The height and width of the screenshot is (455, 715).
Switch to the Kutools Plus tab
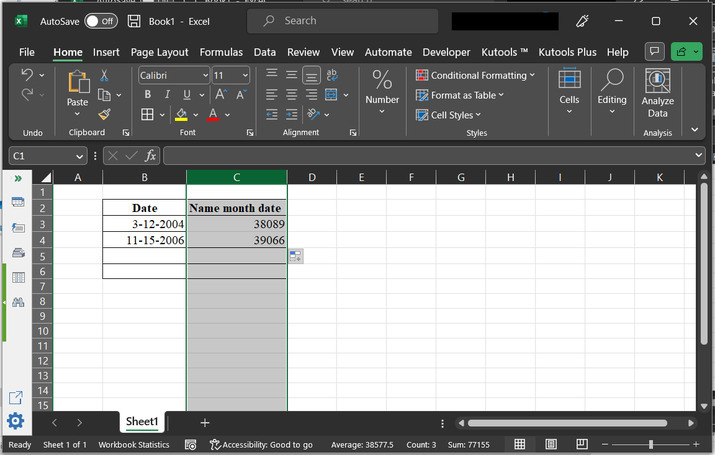tap(567, 52)
